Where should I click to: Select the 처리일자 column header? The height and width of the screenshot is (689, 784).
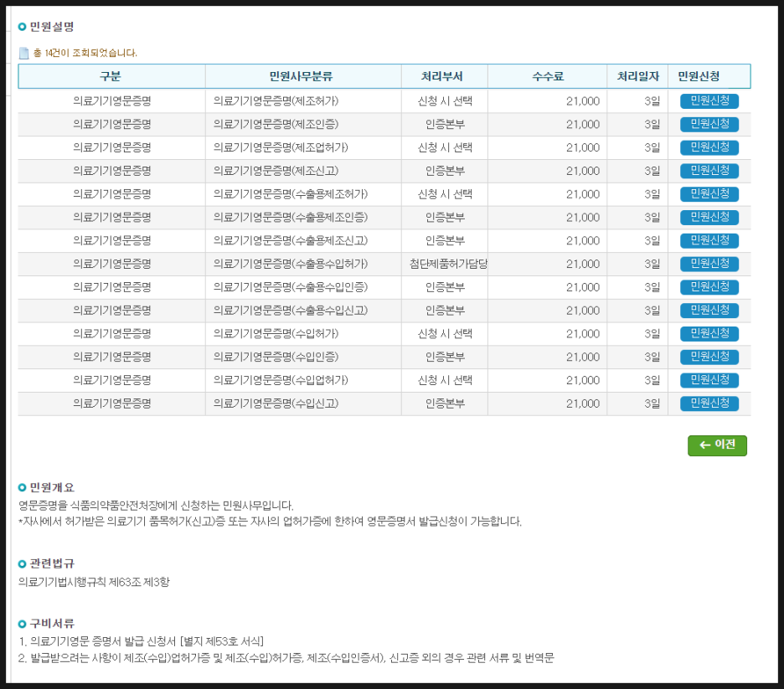[637, 76]
